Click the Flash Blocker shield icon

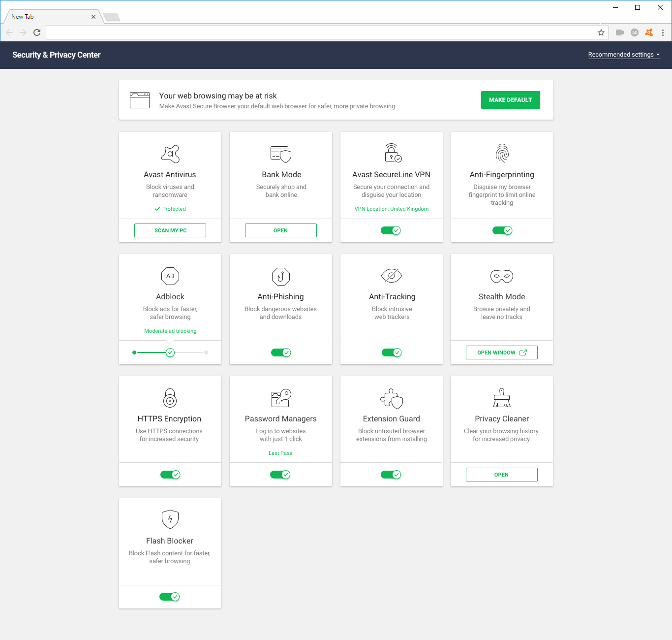pyautogui.click(x=170, y=519)
